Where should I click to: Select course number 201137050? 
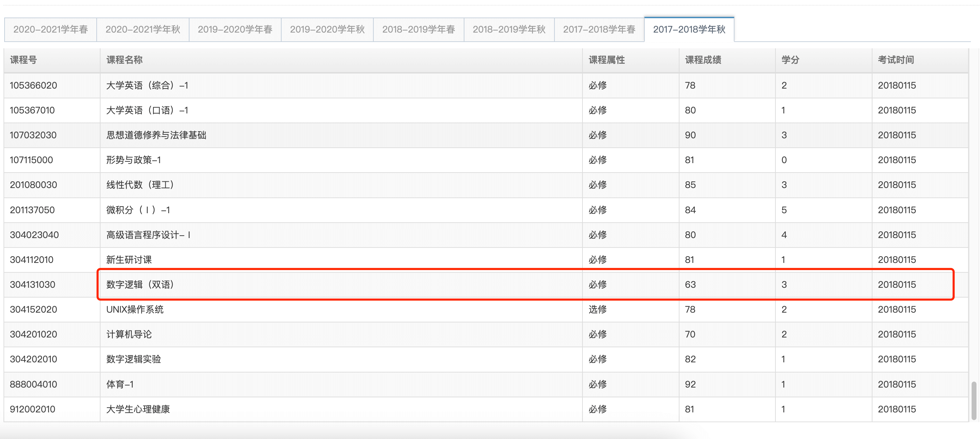(x=32, y=210)
